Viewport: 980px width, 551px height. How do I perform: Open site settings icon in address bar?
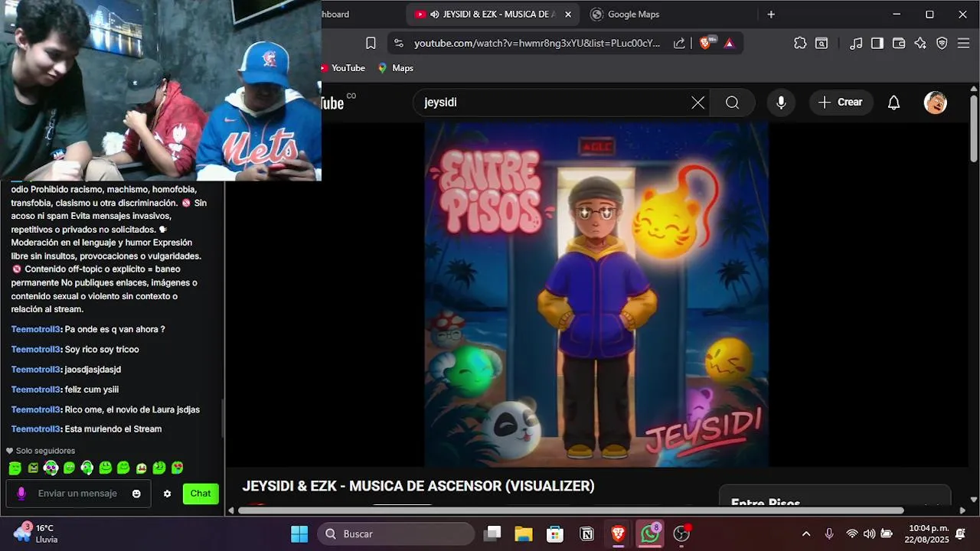[398, 44]
